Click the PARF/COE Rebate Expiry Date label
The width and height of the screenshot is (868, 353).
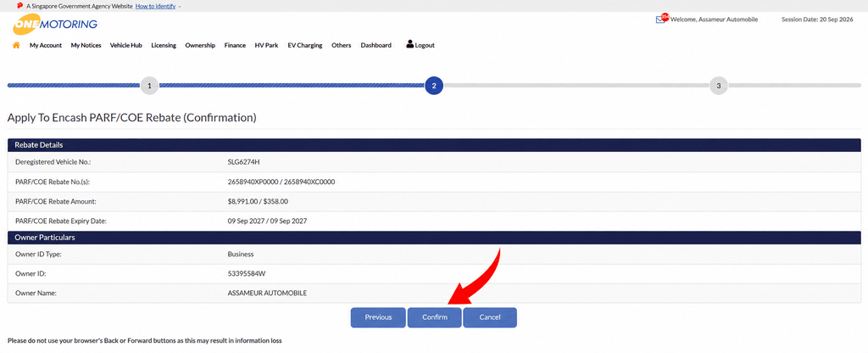61,221
